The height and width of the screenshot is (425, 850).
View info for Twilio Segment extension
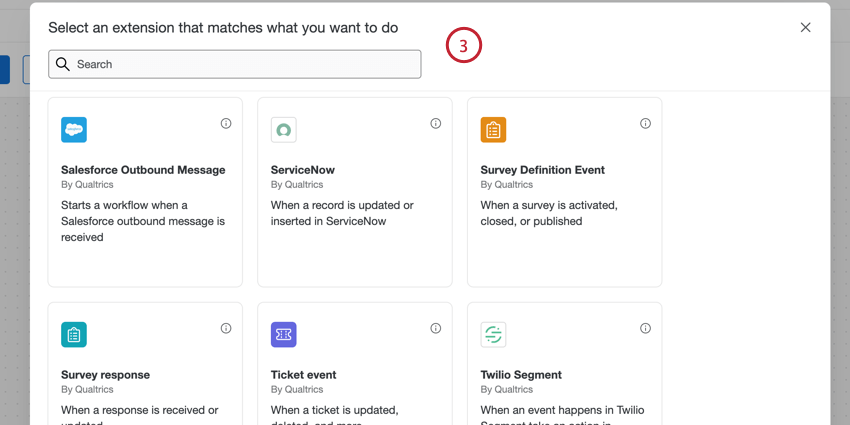click(645, 328)
